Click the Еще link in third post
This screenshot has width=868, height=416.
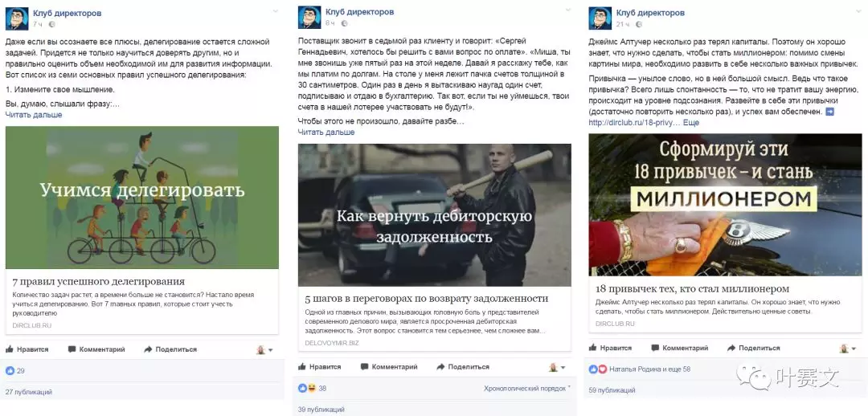(x=691, y=123)
